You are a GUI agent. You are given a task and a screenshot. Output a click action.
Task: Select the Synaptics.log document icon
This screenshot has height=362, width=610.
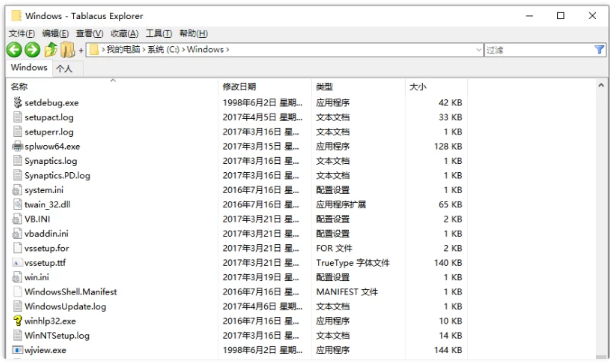tap(17, 161)
